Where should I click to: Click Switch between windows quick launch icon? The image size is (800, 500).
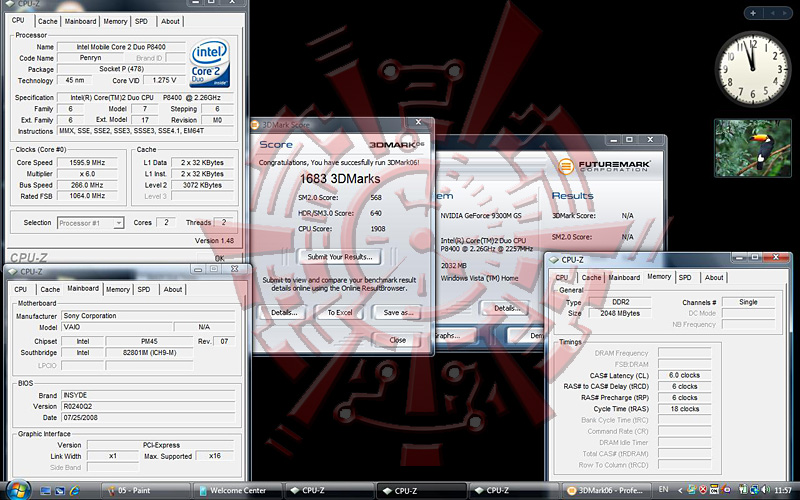click(x=60, y=491)
